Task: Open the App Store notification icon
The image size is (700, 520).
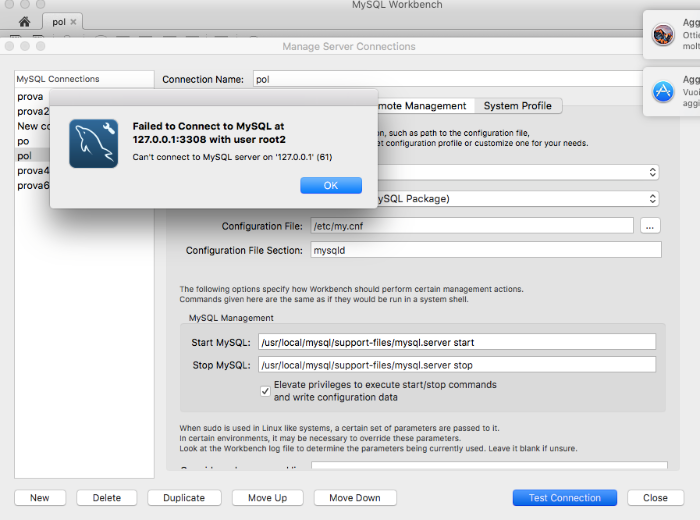Action: 663,92
